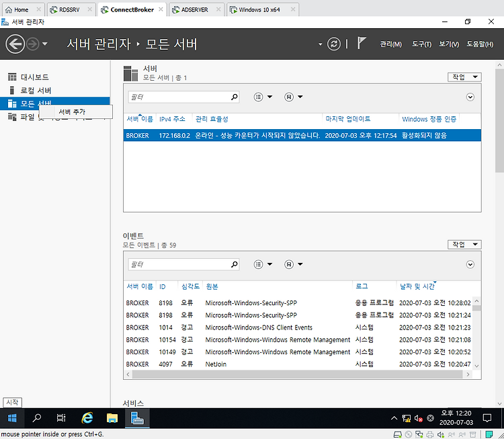Image resolution: width=504 pixels, height=439 pixels.
Task: Click the 로컬 서버 icon
Action: click(x=12, y=90)
